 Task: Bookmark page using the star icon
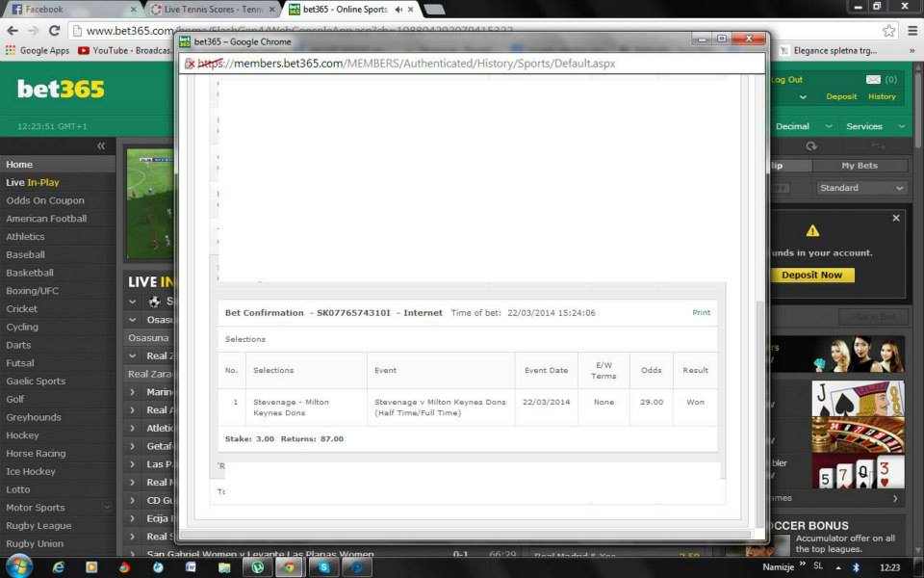pyautogui.click(x=888, y=31)
